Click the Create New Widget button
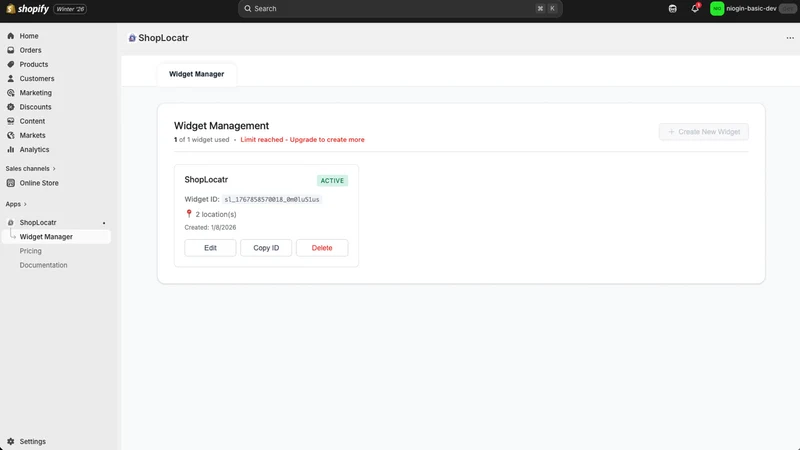This screenshot has width=800, height=450. [x=704, y=132]
